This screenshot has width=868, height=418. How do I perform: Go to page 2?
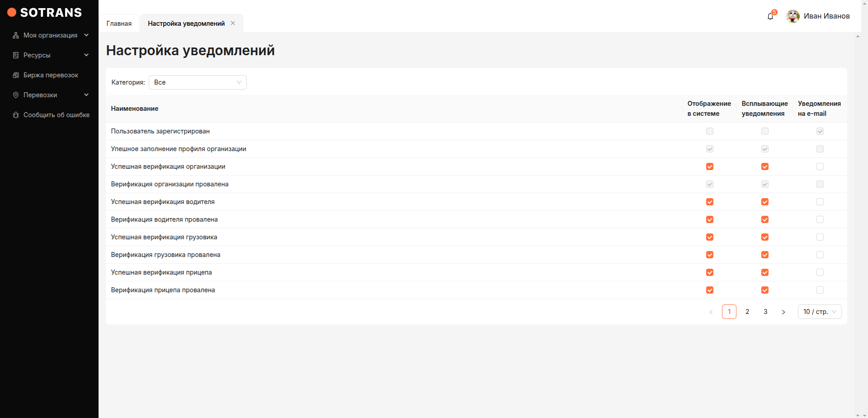[x=747, y=312]
